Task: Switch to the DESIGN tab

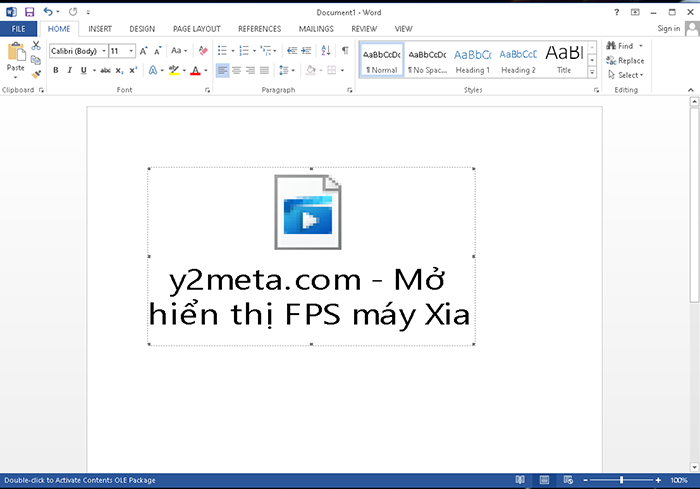Action: pyautogui.click(x=142, y=29)
